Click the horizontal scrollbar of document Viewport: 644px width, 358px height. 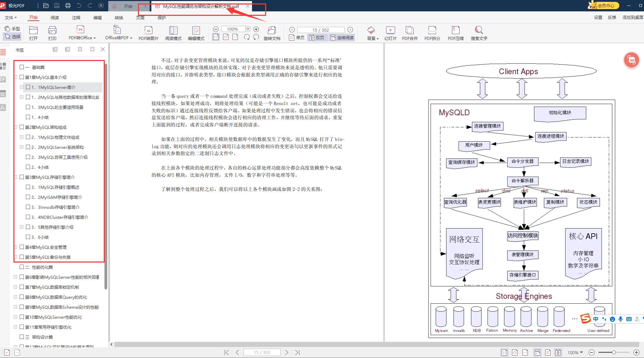(376, 344)
